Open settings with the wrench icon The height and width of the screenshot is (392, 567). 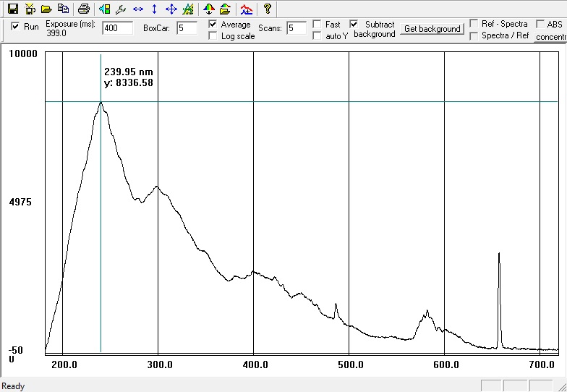(x=121, y=9)
